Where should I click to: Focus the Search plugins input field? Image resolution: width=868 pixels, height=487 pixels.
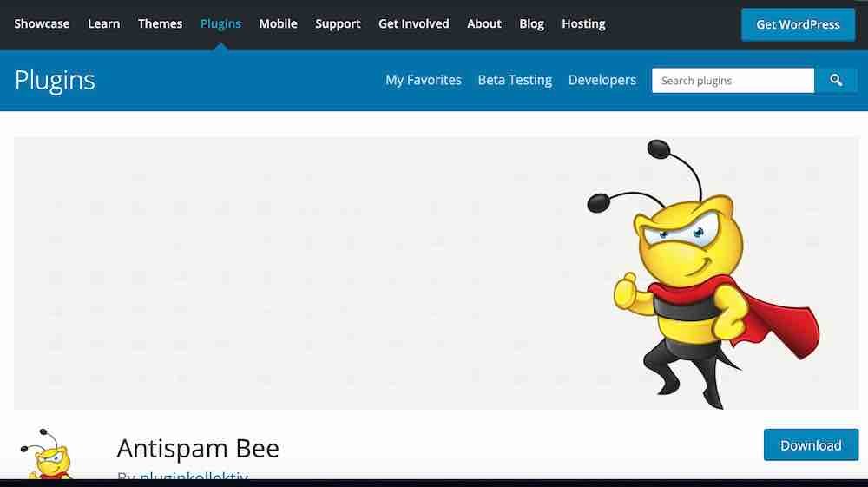[733, 80]
